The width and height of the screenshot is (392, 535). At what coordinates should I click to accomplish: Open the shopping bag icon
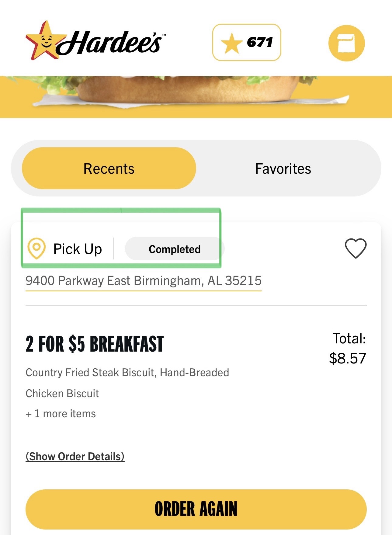(x=346, y=43)
